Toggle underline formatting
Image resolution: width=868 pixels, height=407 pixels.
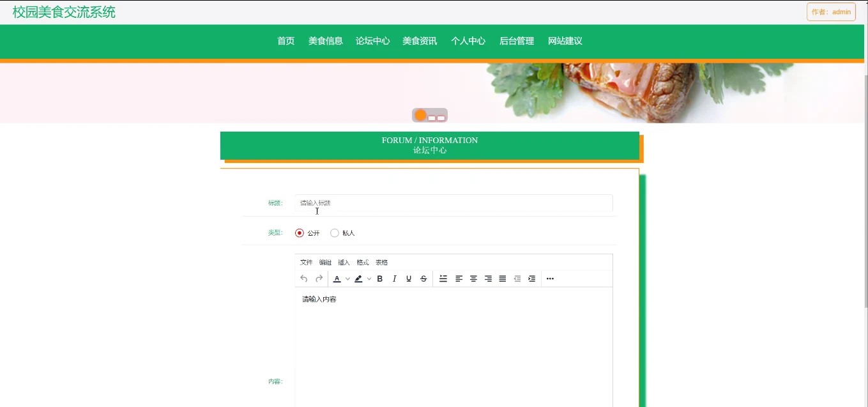[x=409, y=279]
